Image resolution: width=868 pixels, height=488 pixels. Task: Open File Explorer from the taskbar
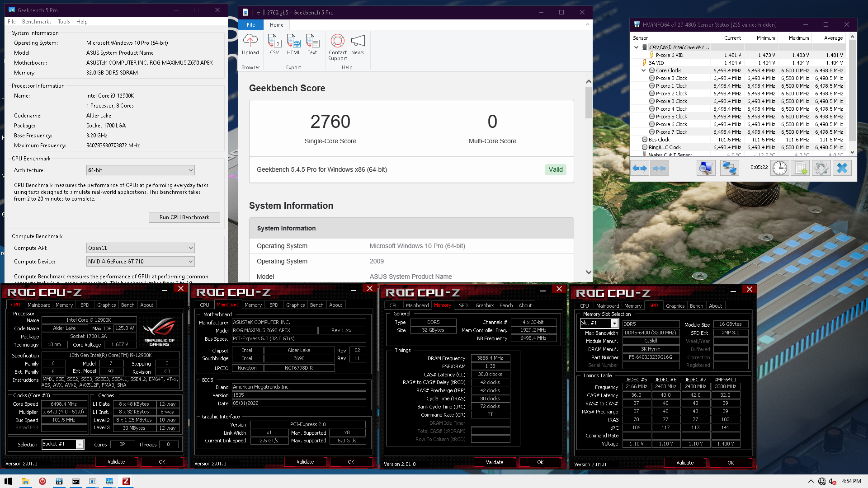tap(26, 481)
